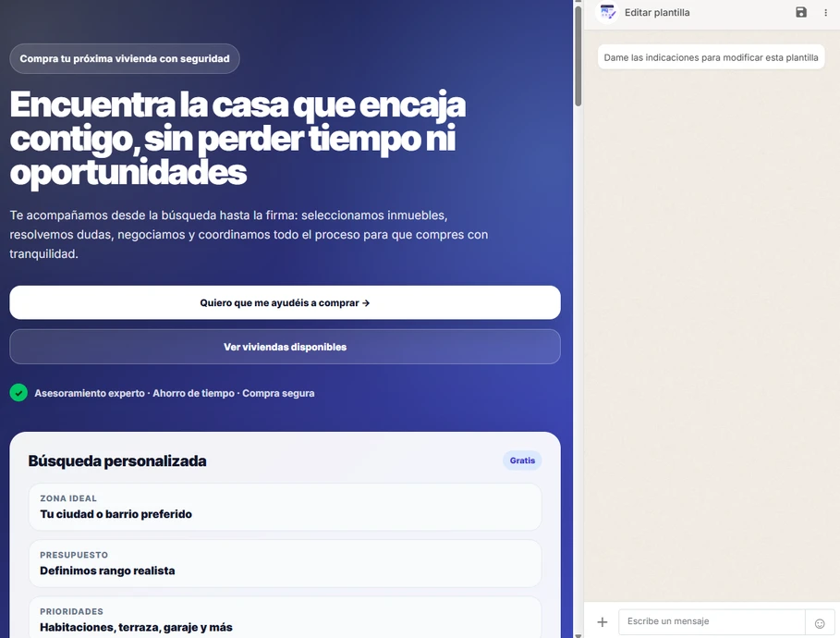The image size is (840, 638).
Task: Open the emoji picker
Action: pyautogui.click(x=820, y=623)
